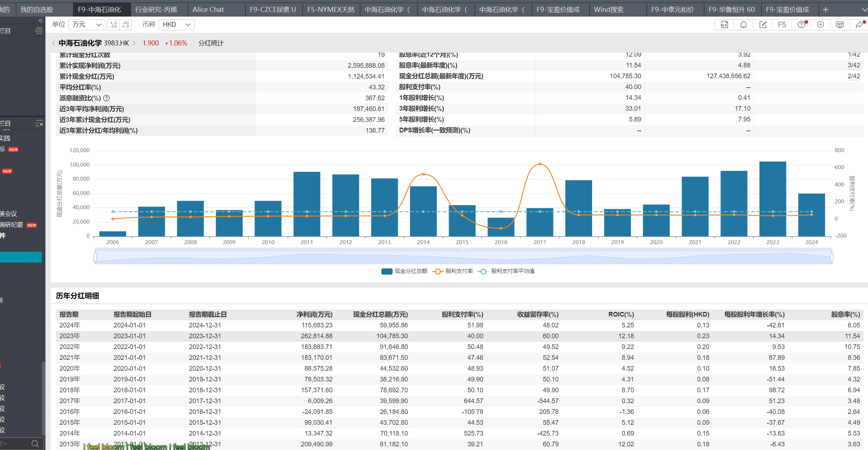Switch to the Alice Chat tab

[208, 10]
